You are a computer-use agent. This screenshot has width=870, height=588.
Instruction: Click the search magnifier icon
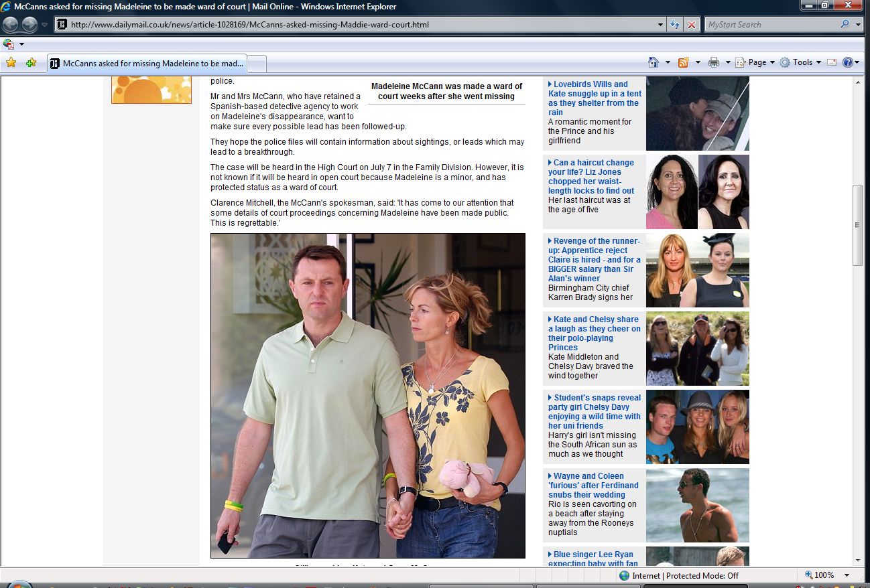(x=845, y=25)
